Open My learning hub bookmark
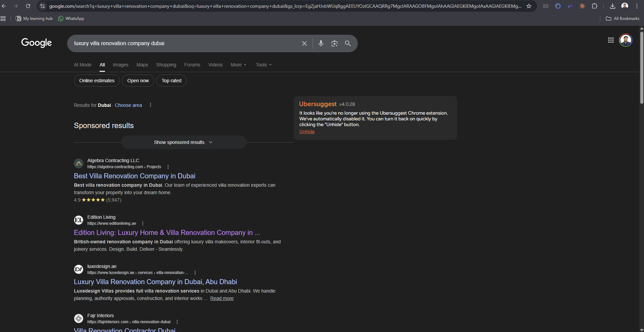The width and height of the screenshot is (644, 332). (34, 19)
